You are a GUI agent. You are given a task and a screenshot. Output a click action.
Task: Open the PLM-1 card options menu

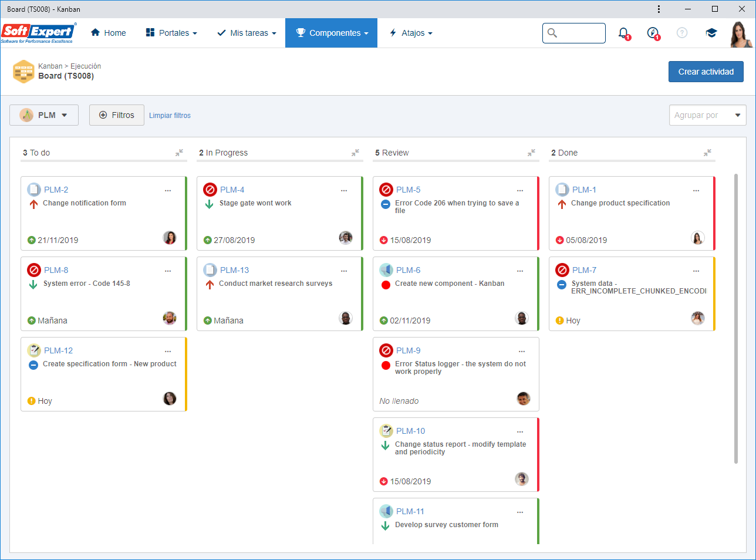click(696, 190)
